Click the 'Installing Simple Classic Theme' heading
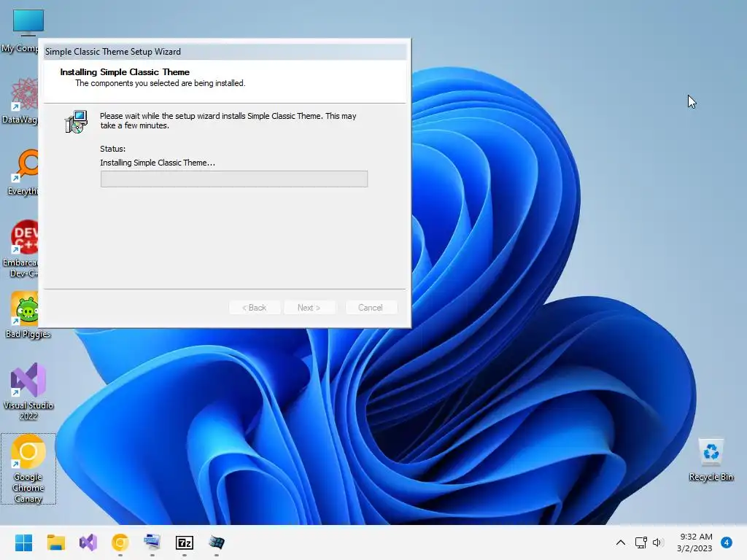The image size is (747, 560). pos(125,72)
